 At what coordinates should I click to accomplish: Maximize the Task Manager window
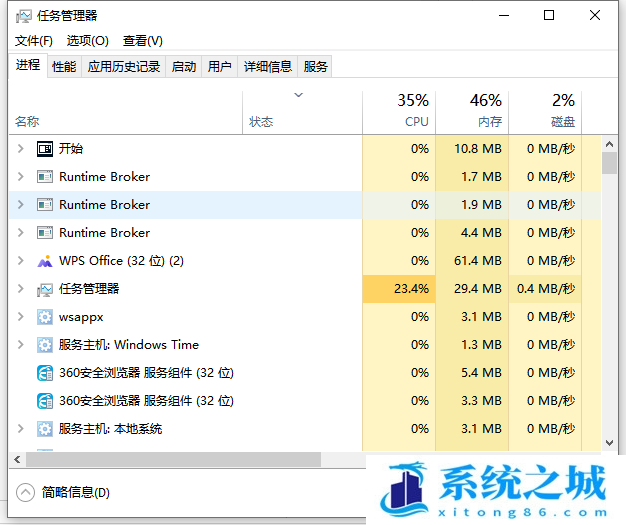pos(549,16)
